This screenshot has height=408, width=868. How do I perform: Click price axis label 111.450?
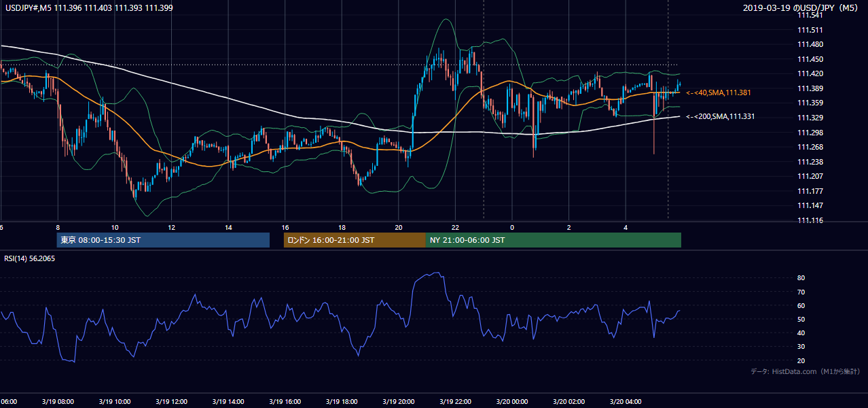[x=810, y=59]
